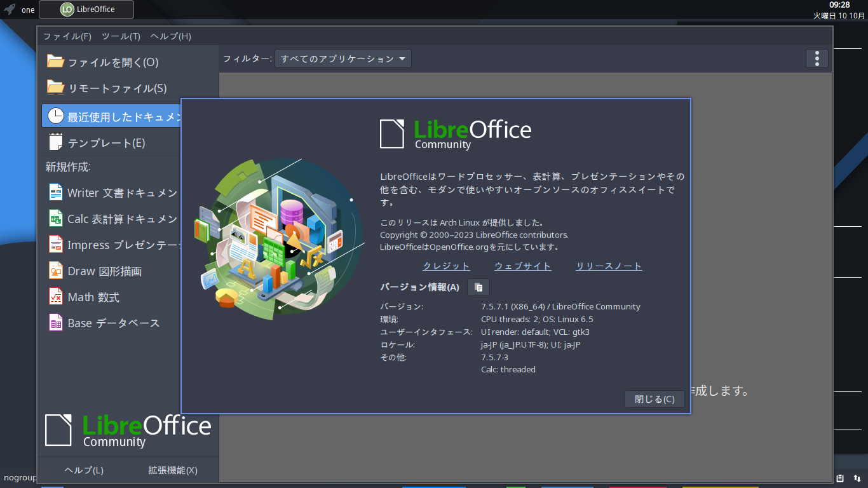Click the クレジット link
This screenshot has height=488, width=868.
click(x=446, y=266)
